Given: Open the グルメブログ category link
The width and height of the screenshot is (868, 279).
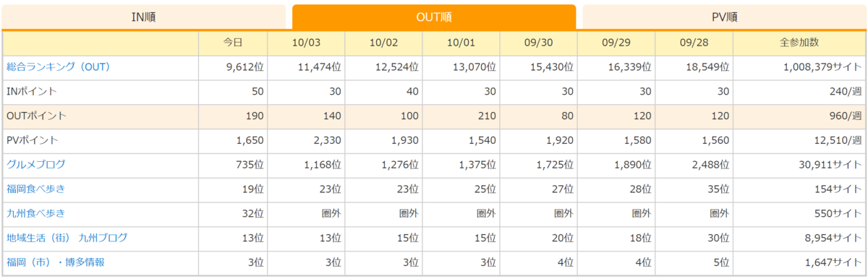Looking at the screenshot, I should click(x=36, y=165).
